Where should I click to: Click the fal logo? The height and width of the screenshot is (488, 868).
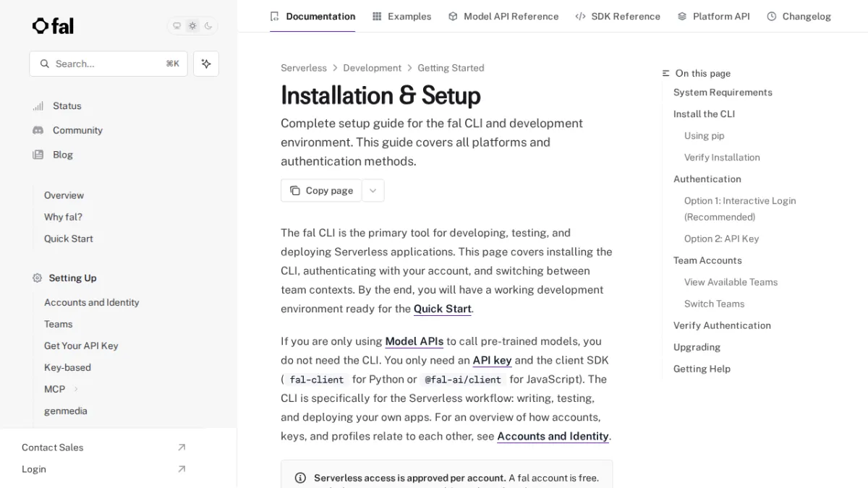pyautogui.click(x=53, y=26)
